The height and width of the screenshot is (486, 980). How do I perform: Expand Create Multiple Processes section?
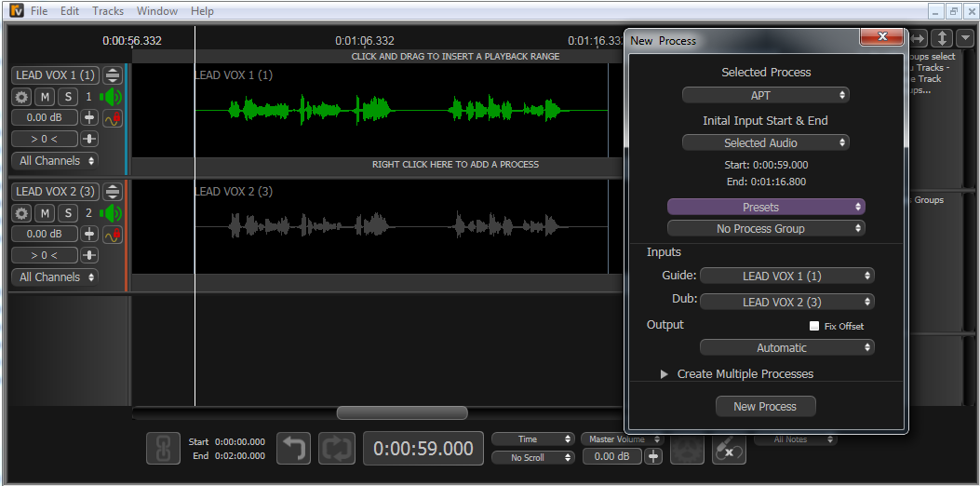click(x=665, y=374)
